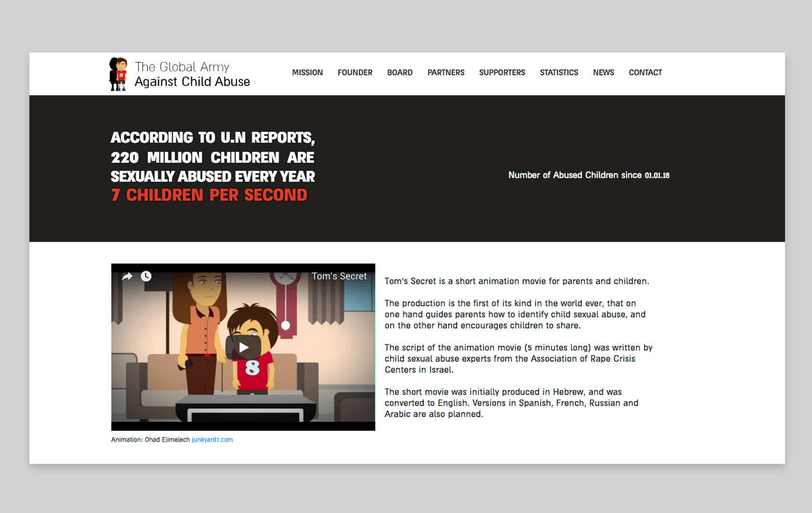Open the Partners menu item
Image resolution: width=812 pixels, height=513 pixels.
pyautogui.click(x=446, y=73)
